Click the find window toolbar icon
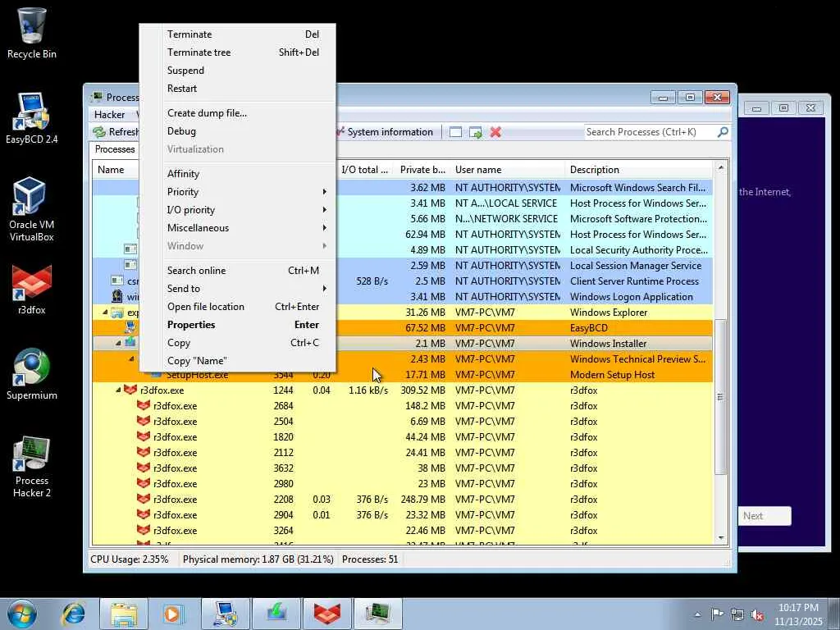This screenshot has width=840, height=630. point(455,132)
